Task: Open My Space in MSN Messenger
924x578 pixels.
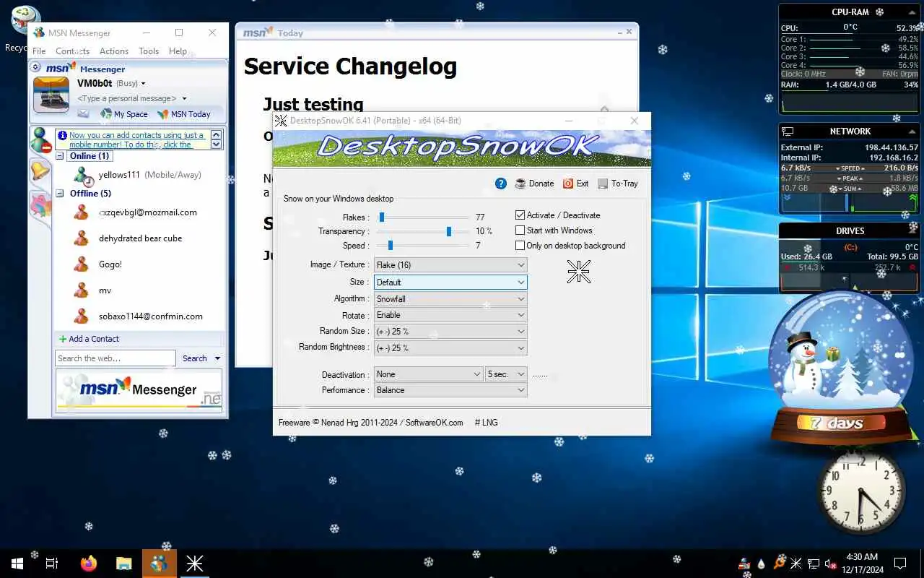Action: (124, 114)
